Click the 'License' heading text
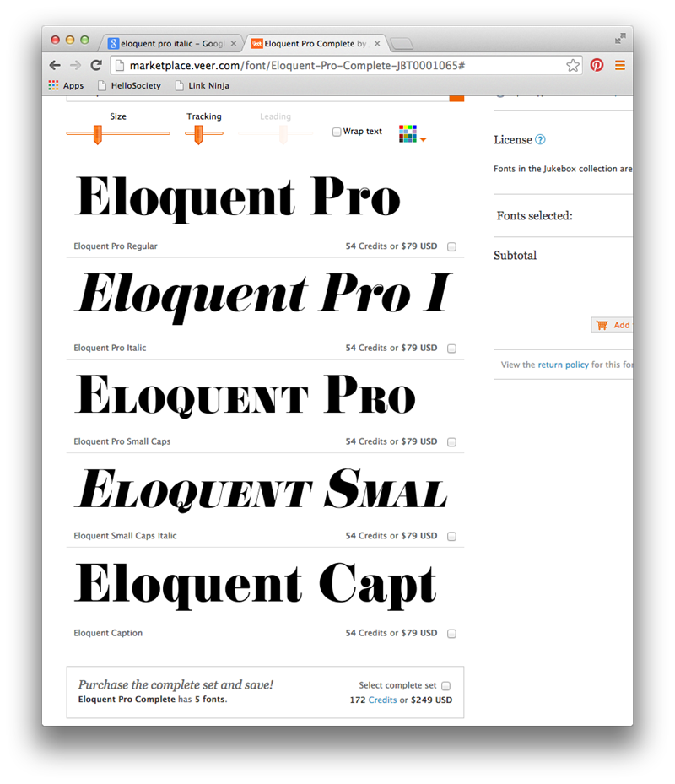The image size is (675, 784). 513,140
